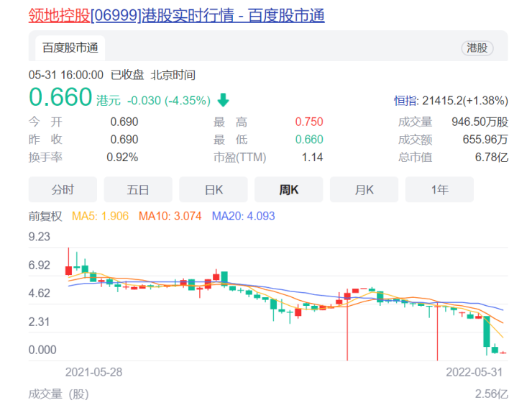Click the MA10 indicator label
The image size is (532, 403).
coord(170,216)
